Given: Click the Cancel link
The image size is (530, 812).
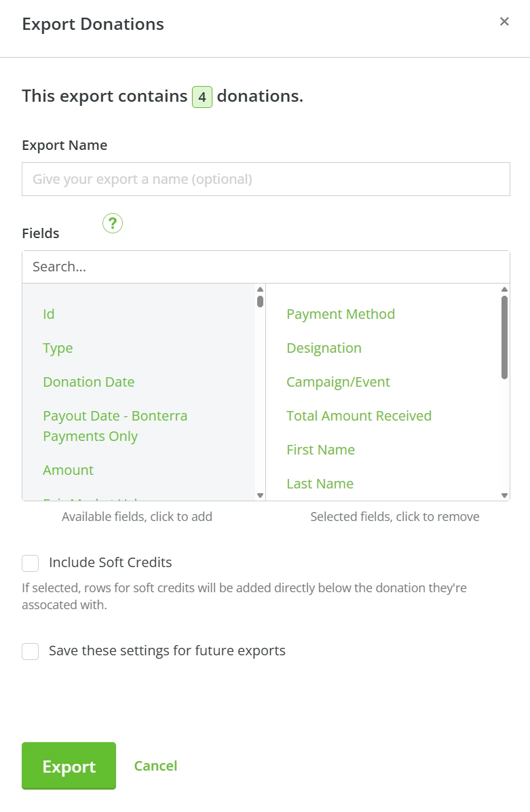Looking at the screenshot, I should tap(155, 766).
